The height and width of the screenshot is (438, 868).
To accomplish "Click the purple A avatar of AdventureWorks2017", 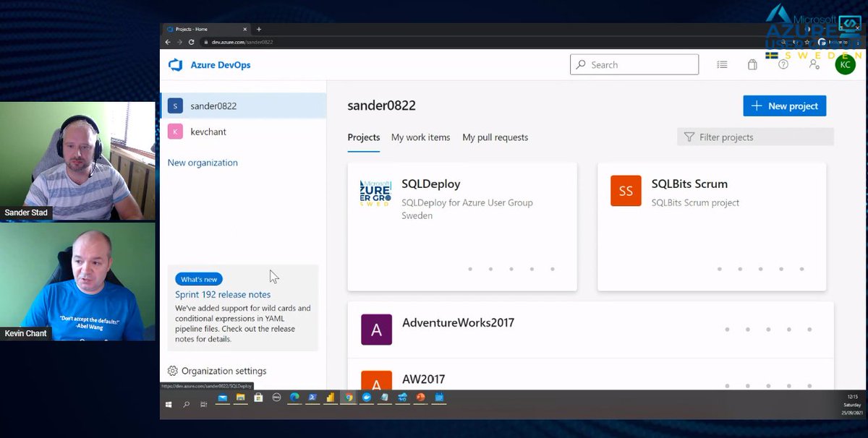I will click(376, 330).
